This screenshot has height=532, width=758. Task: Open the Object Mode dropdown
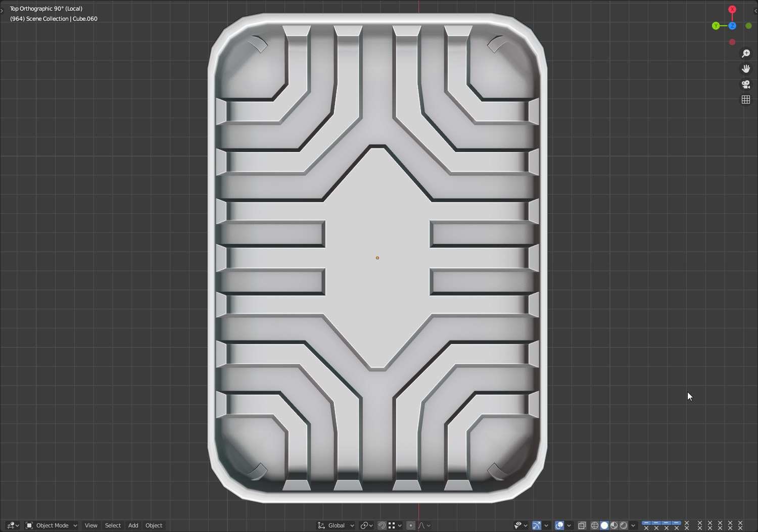[51, 525]
